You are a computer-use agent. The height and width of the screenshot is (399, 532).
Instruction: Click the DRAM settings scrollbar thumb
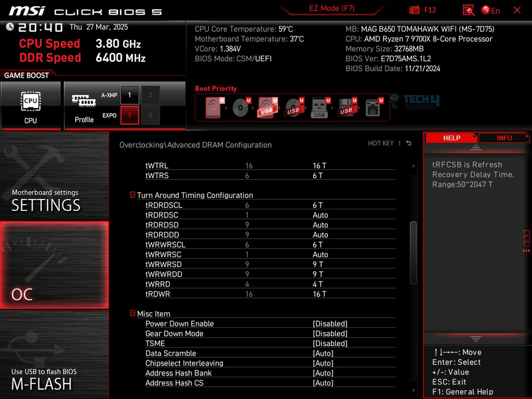(x=413, y=253)
